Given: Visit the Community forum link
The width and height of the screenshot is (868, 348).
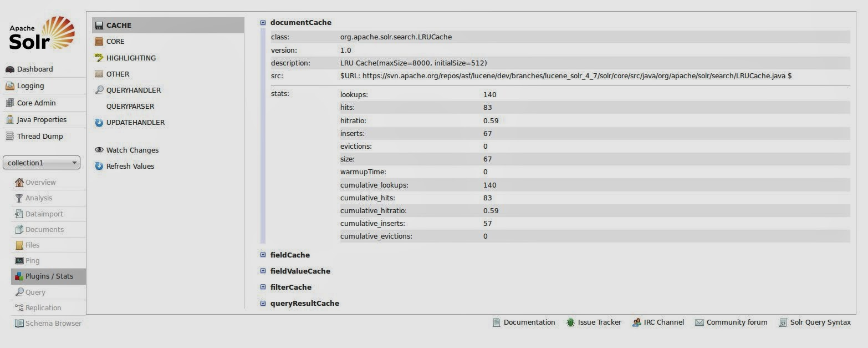Looking at the screenshot, I should (x=737, y=322).
